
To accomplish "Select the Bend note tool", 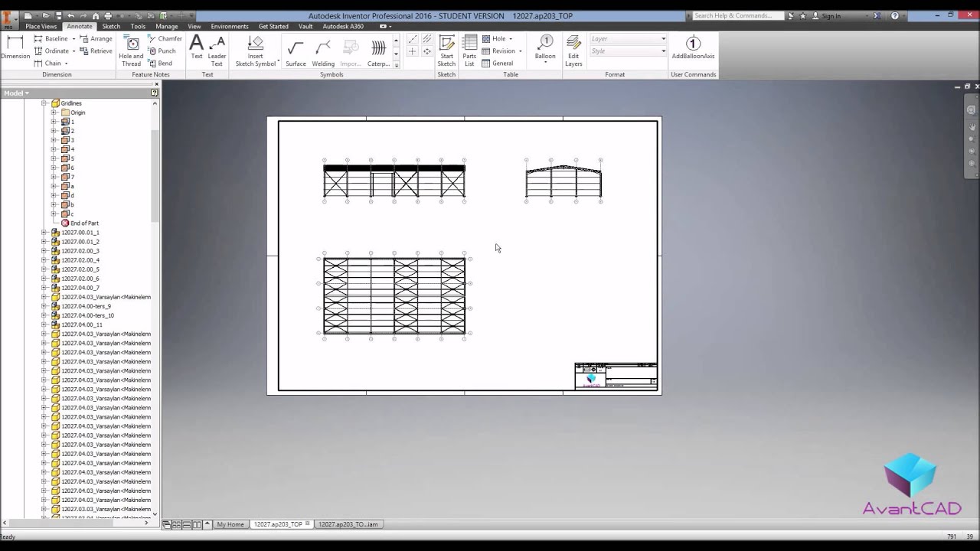I will (160, 63).
